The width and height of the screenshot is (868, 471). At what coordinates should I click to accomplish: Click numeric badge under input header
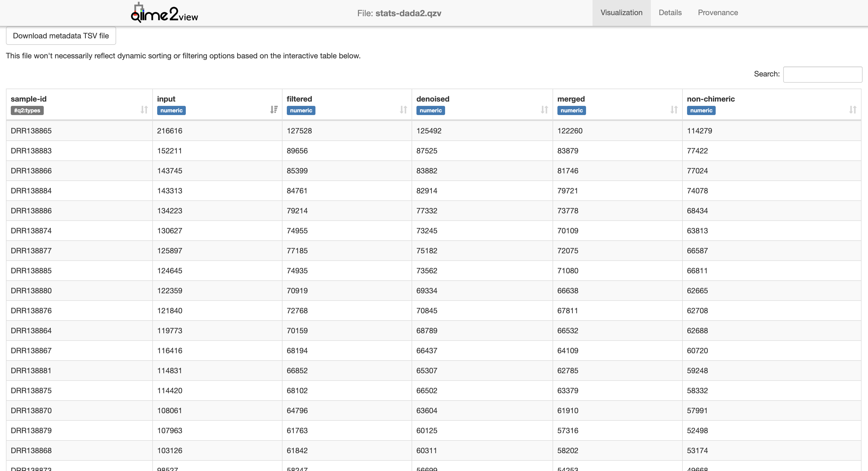(171, 110)
